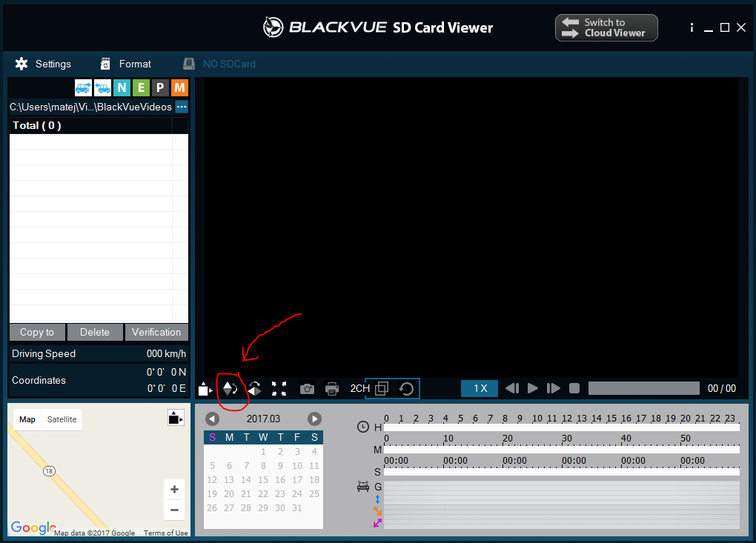Browse for video folder with ellipsis button
The width and height of the screenshot is (756, 543).
[182, 107]
